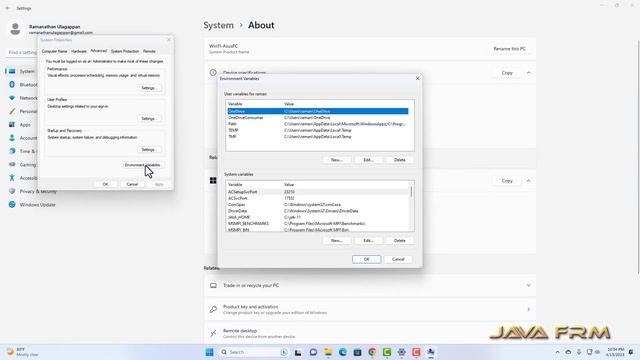Click Cancel in the Environment Variables dialog
This screenshot has width=640, height=360.
tap(398, 259)
